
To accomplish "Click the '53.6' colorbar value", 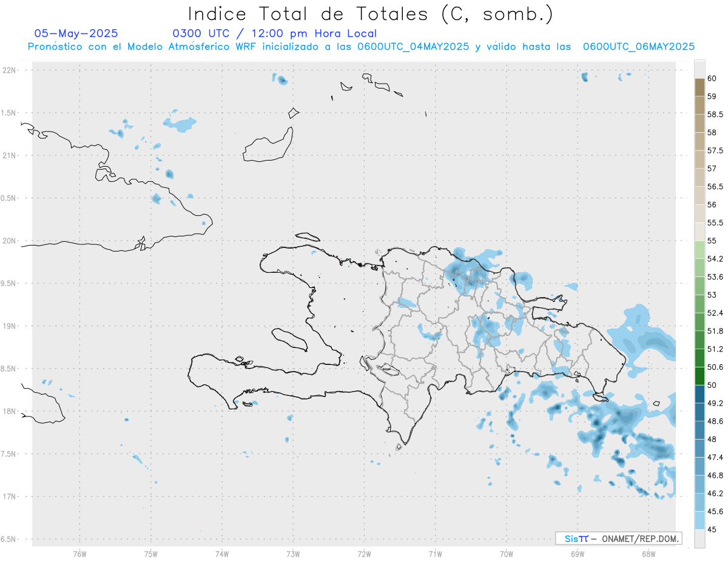I will point(715,277).
